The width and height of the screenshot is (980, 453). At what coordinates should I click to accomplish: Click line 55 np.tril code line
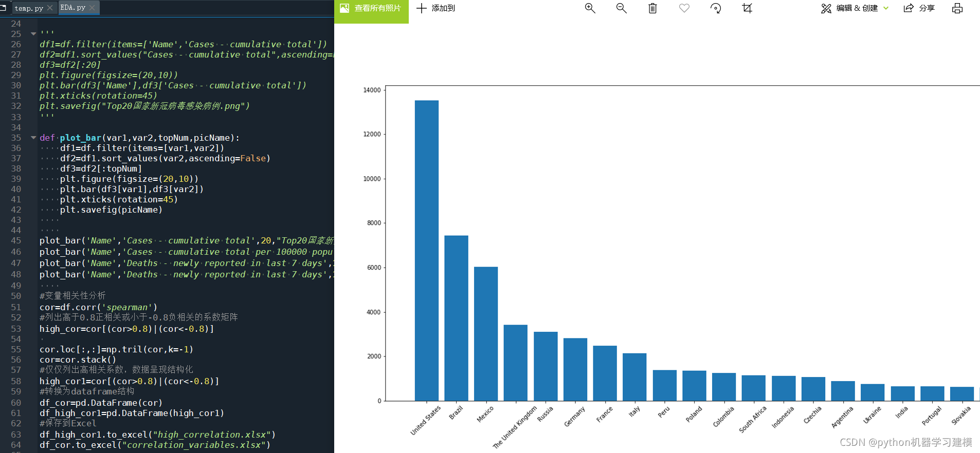(x=116, y=349)
